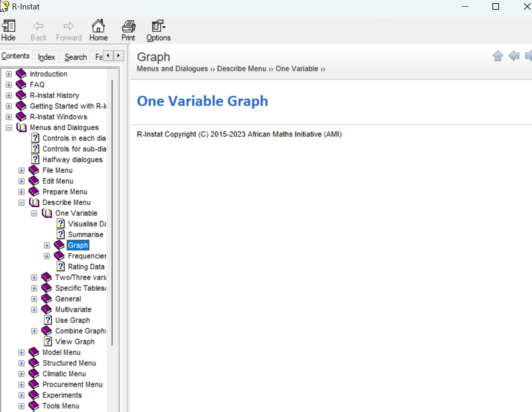Click the tab scroll right arrow

pos(119,56)
